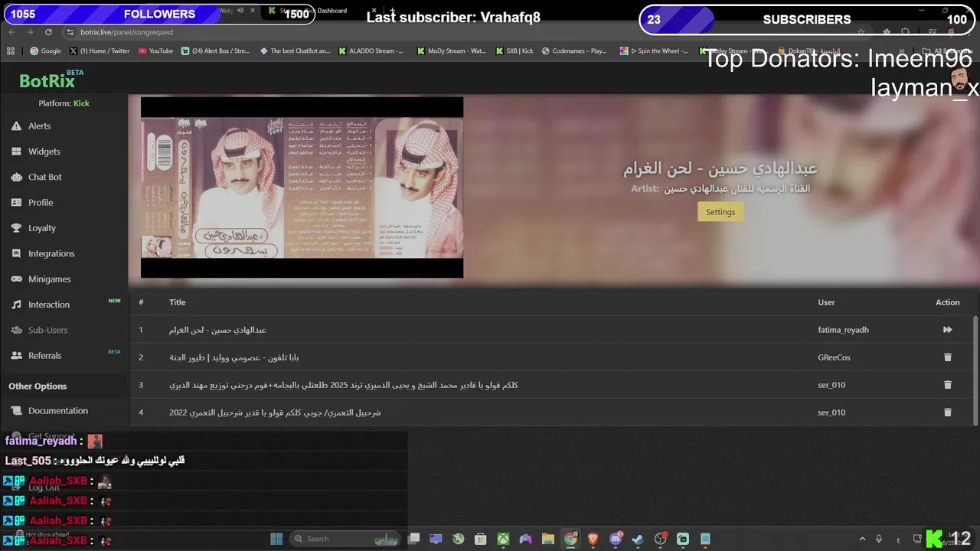Open the MoDy Stream bookmark
The height and width of the screenshot is (551, 980).
tap(452, 51)
